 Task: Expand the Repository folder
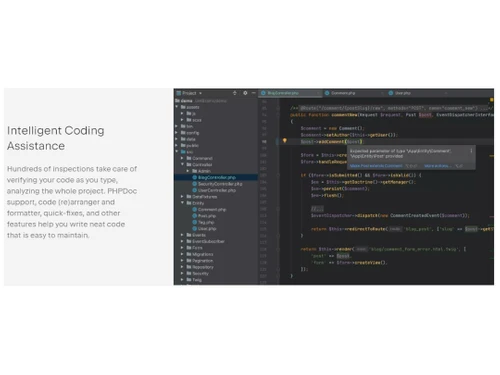coord(182,267)
